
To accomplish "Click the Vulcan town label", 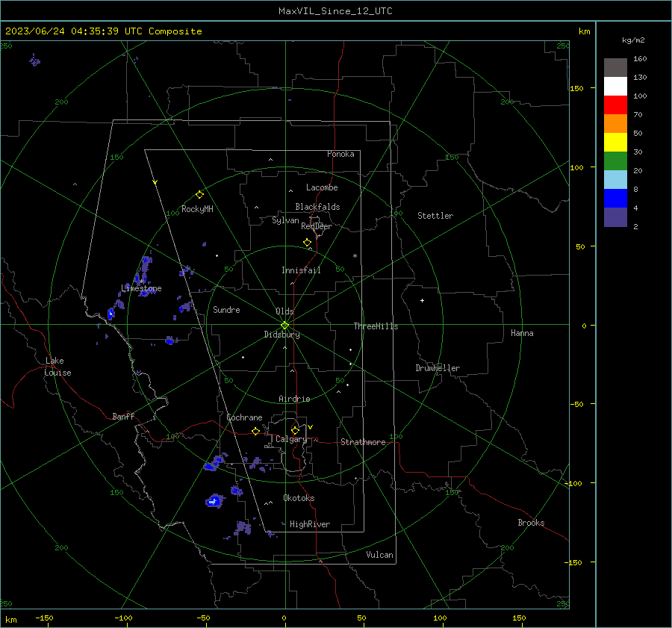I will [380, 555].
